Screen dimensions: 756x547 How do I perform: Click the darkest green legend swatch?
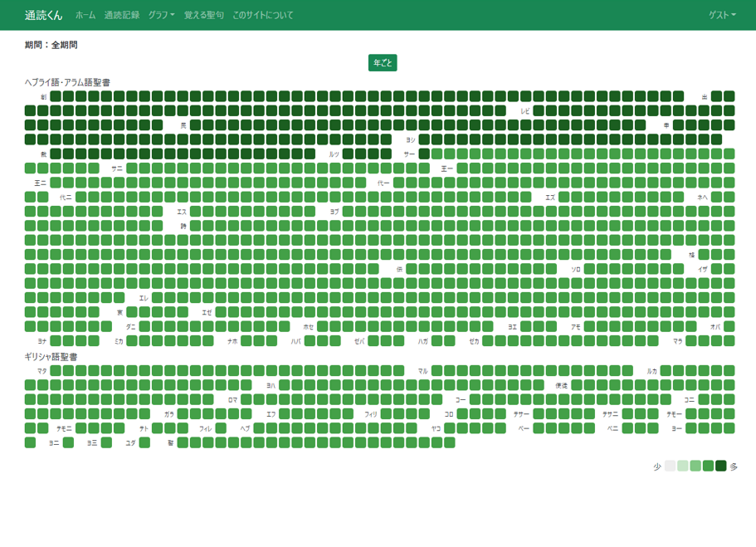pyautogui.click(x=720, y=466)
